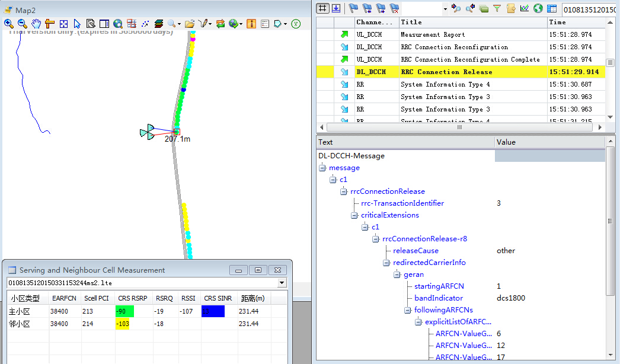This screenshot has height=364, width=620.
Task: Select the highlighted RRC Connection Release row
Action: pos(461,72)
